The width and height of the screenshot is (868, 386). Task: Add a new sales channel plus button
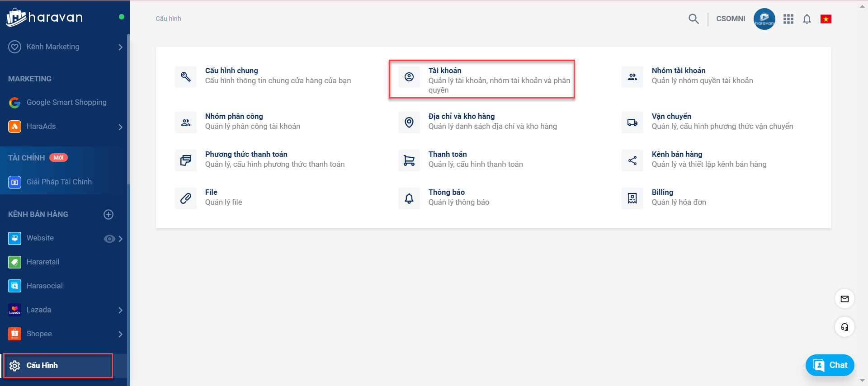click(108, 214)
